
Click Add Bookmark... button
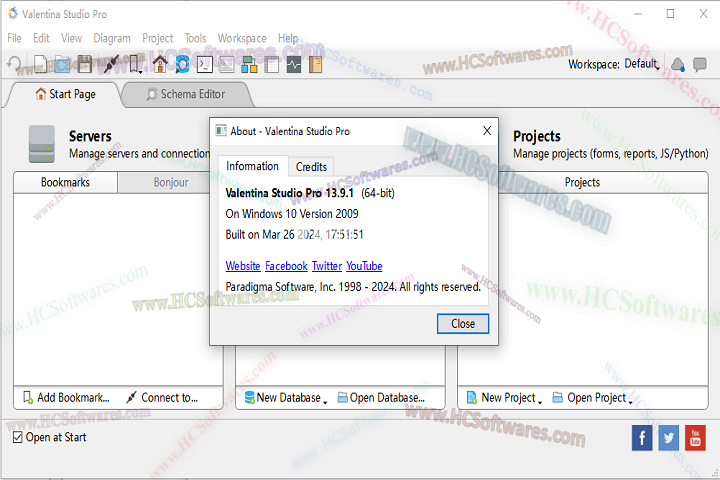[67, 397]
